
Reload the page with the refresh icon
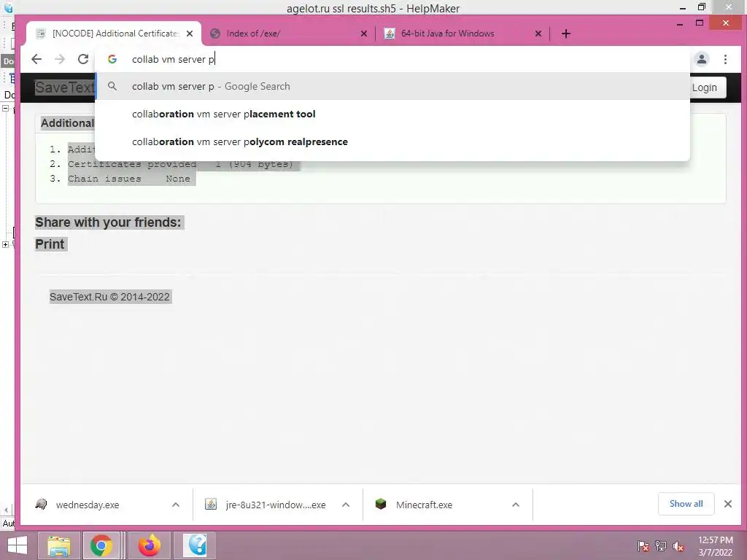83,59
